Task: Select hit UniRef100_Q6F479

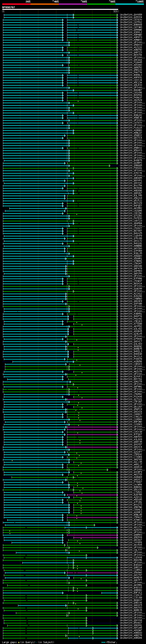Action: click(131, 268)
